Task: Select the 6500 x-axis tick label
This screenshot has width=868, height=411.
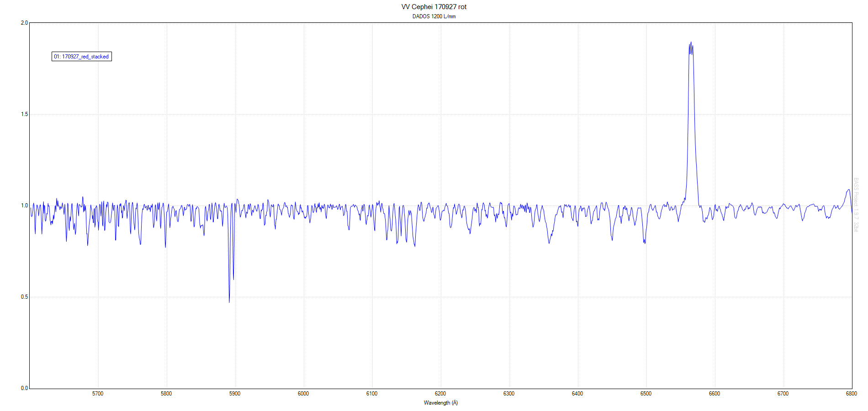Action: [646, 394]
